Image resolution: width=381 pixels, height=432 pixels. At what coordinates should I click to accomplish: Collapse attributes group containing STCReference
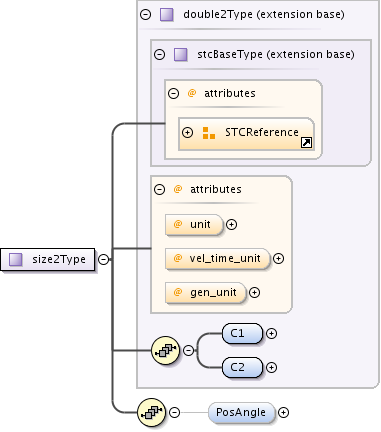173,93
